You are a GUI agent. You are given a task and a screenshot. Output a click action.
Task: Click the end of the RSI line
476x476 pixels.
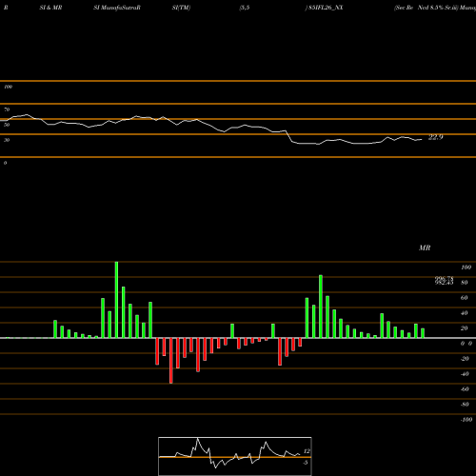422,139
